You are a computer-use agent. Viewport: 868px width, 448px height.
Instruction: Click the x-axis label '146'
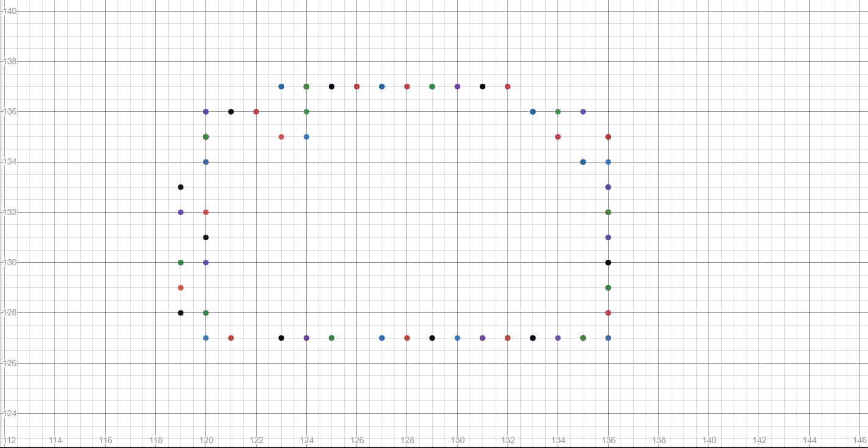pyautogui.click(x=859, y=441)
